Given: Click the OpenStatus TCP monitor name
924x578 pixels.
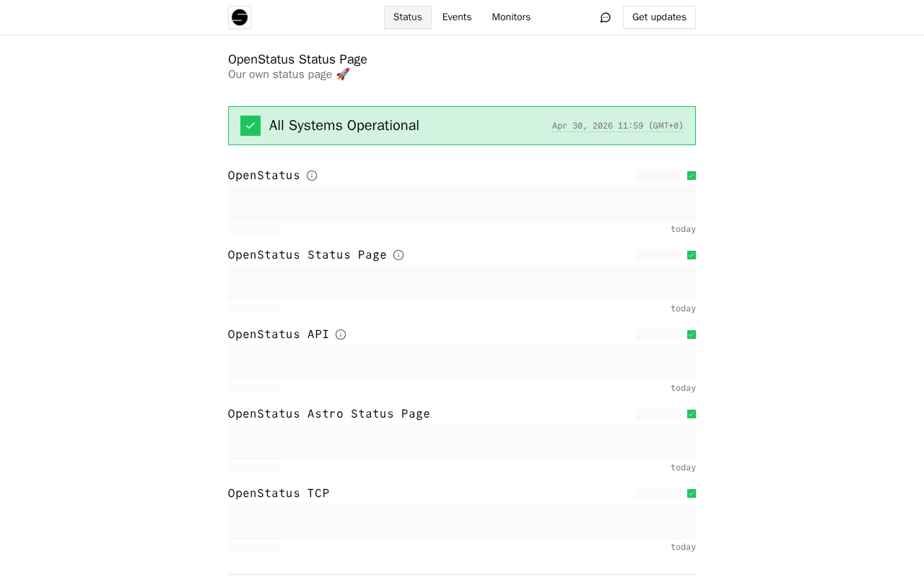Looking at the screenshot, I should 279,493.
